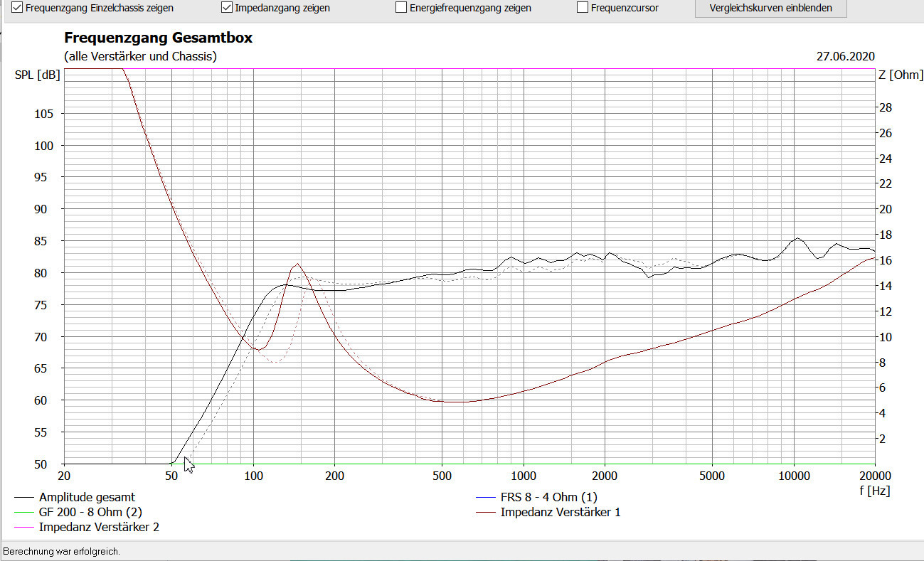This screenshot has height=561, width=924.
Task: Click black line swatch beside 'Amplitude gesamt'
Action: (x=23, y=498)
